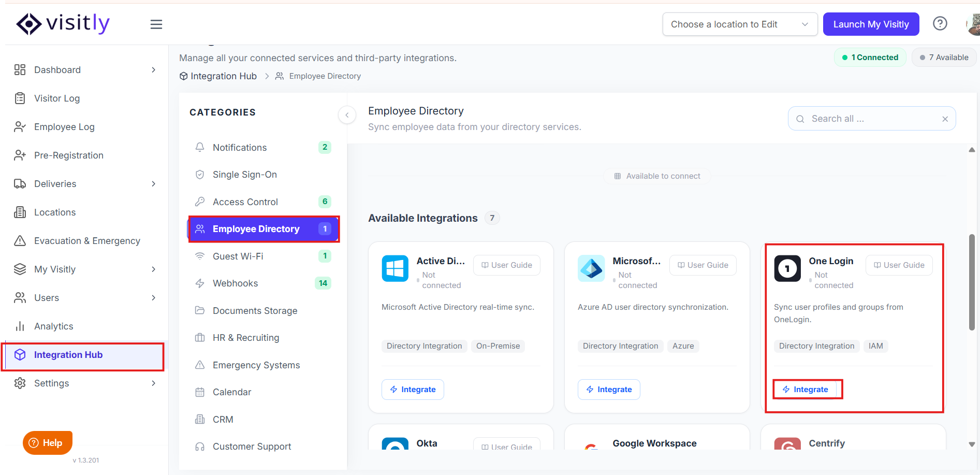This screenshot has width=980, height=475.
Task: Click the Okta integration card title
Action: (x=427, y=443)
